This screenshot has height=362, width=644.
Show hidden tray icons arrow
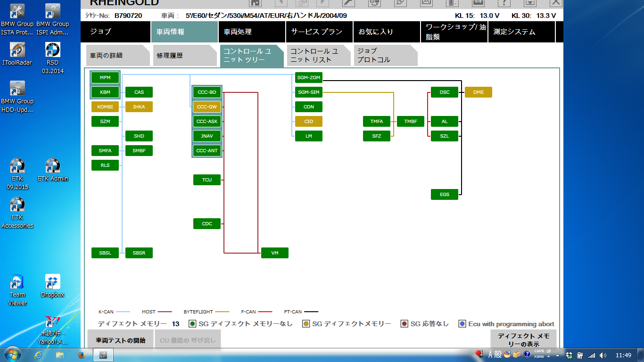tap(558, 355)
